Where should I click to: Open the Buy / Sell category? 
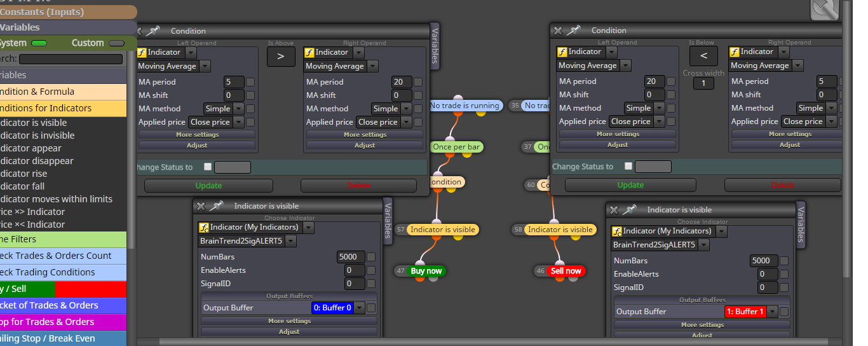pos(63,289)
